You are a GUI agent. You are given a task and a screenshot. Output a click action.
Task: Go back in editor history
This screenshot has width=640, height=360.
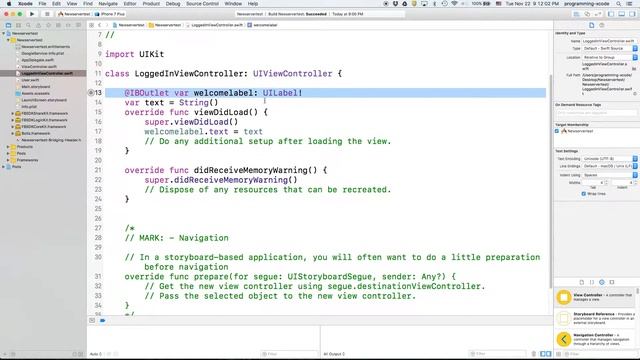click(100, 25)
